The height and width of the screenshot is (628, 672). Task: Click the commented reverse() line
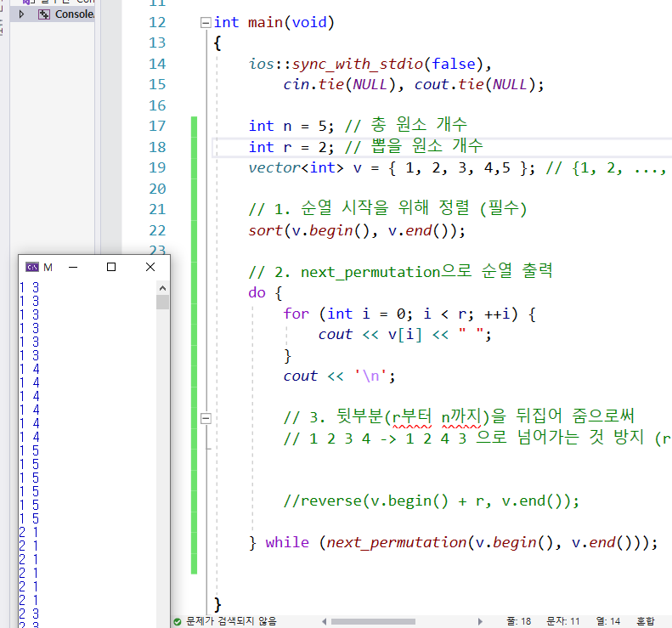[431, 501]
